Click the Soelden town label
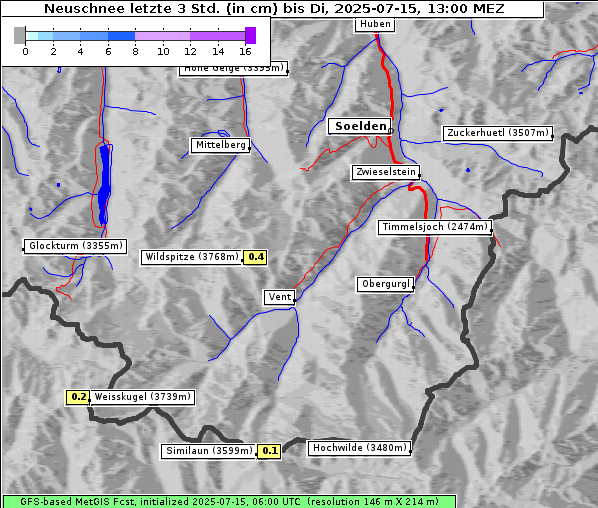The image size is (598, 508). click(360, 126)
